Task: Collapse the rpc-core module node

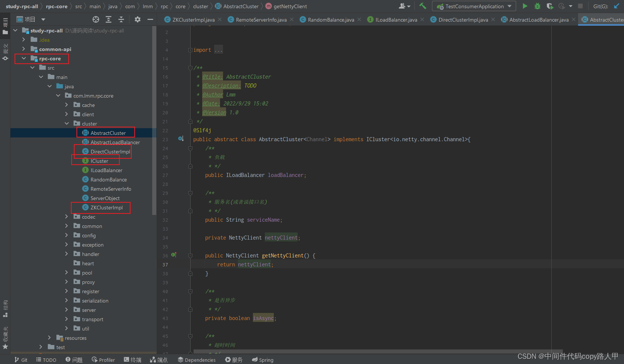Action: pos(24,58)
